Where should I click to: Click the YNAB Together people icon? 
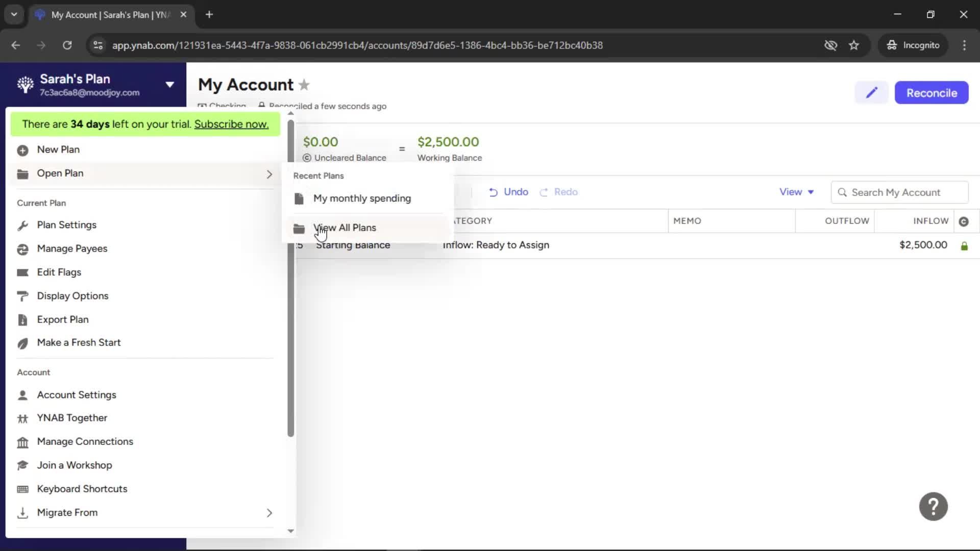click(x=22, y=418)
